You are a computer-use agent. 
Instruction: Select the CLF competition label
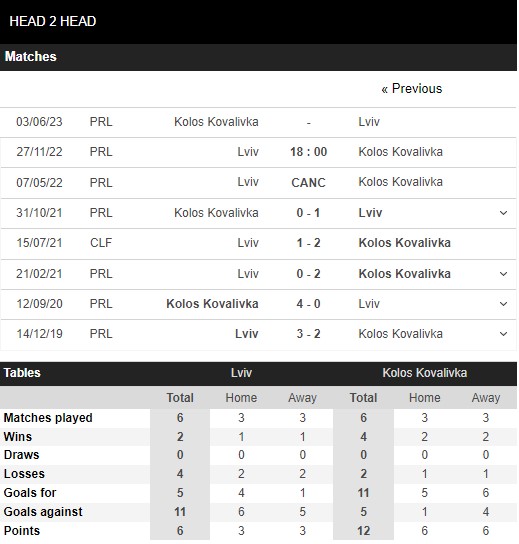101,243
